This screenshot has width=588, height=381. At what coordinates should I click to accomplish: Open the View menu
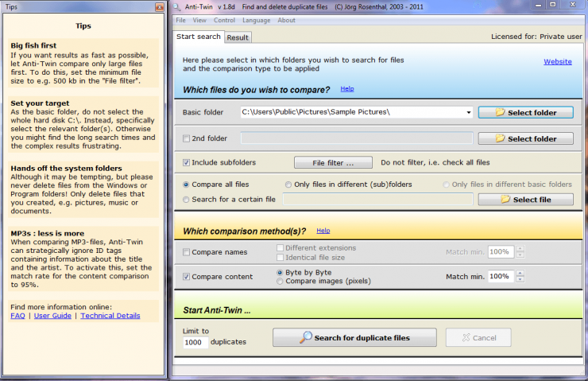coord(199,20)
